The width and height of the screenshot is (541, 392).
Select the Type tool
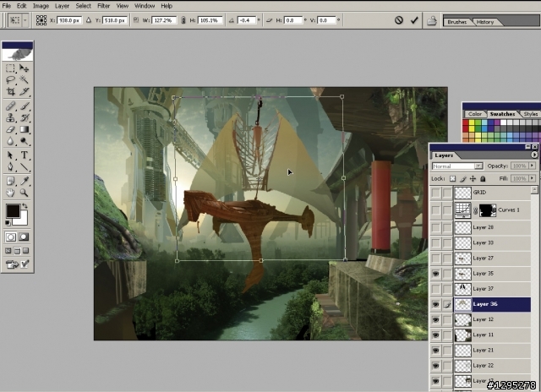(x=24, y=155)
